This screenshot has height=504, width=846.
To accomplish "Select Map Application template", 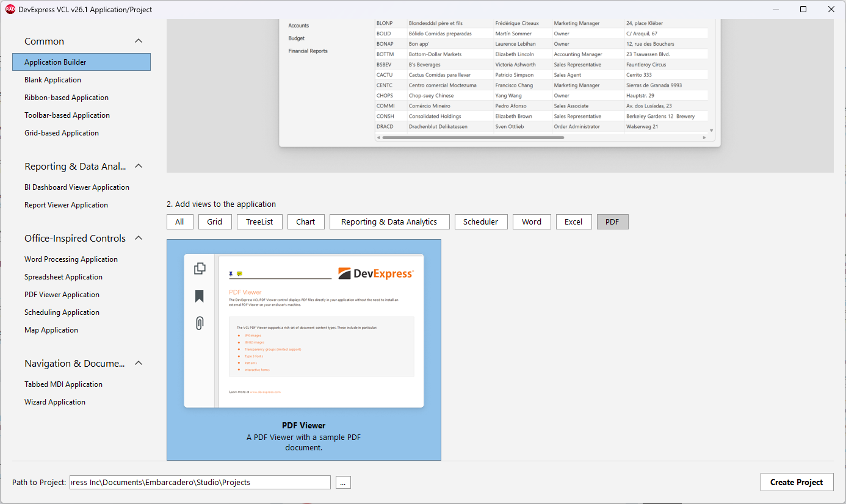I will [x=81, y=330].
